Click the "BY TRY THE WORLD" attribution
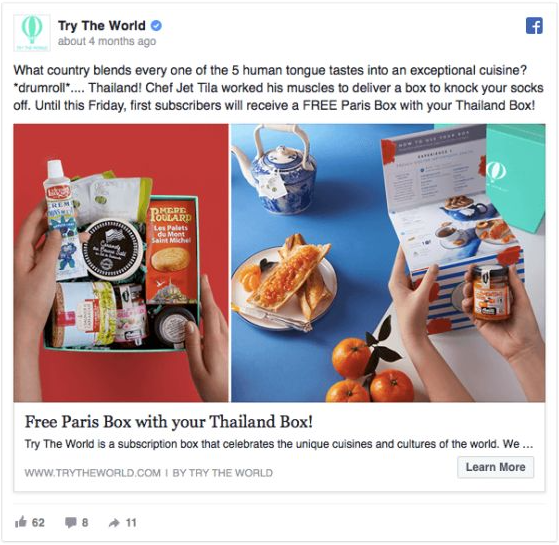This screenshot has height=545, width=559. click(x=222, y=473)
